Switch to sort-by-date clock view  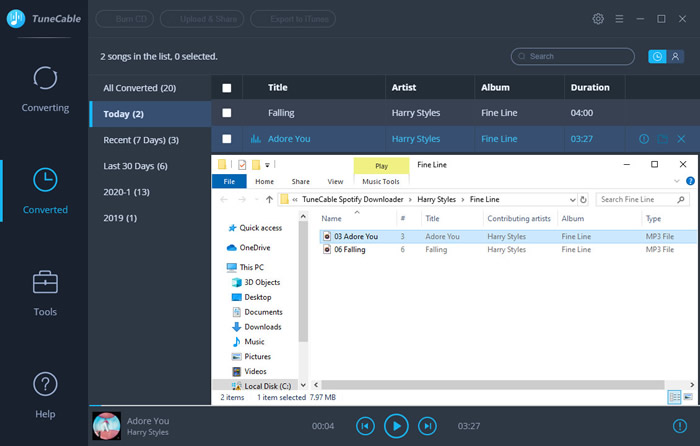[x=657, y=56]
